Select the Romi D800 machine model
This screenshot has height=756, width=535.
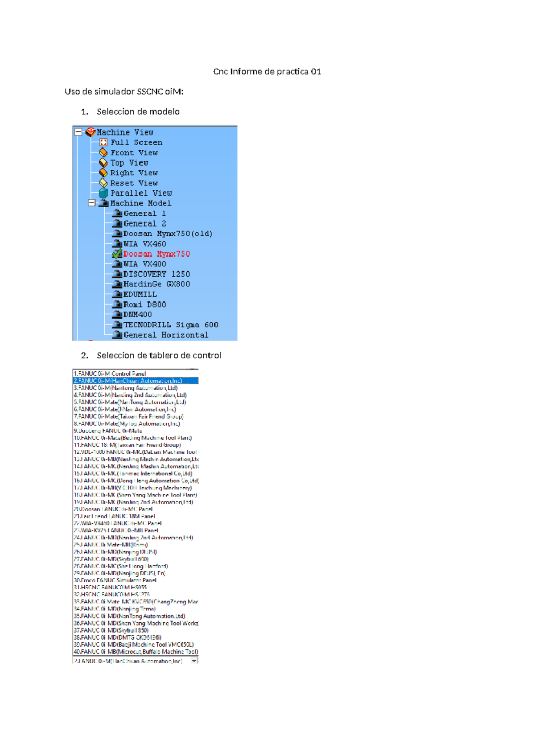(144, 304)
